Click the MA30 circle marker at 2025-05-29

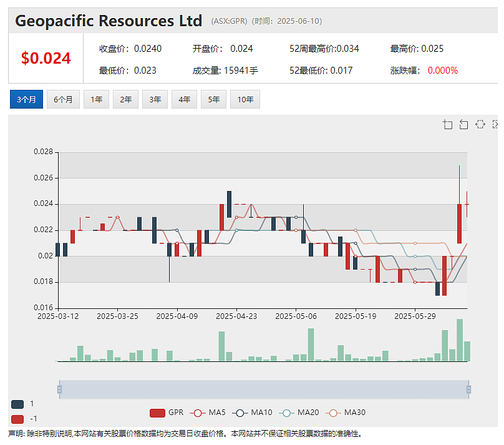click(x=415, y=243)
